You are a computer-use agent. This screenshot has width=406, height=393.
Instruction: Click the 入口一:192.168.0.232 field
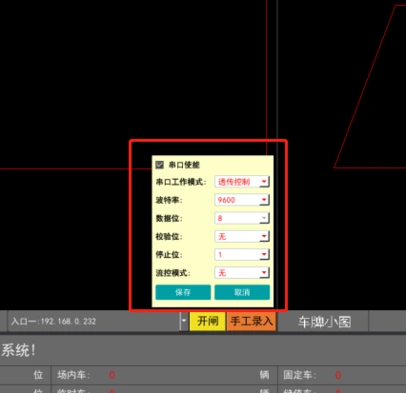pos(94,321)
